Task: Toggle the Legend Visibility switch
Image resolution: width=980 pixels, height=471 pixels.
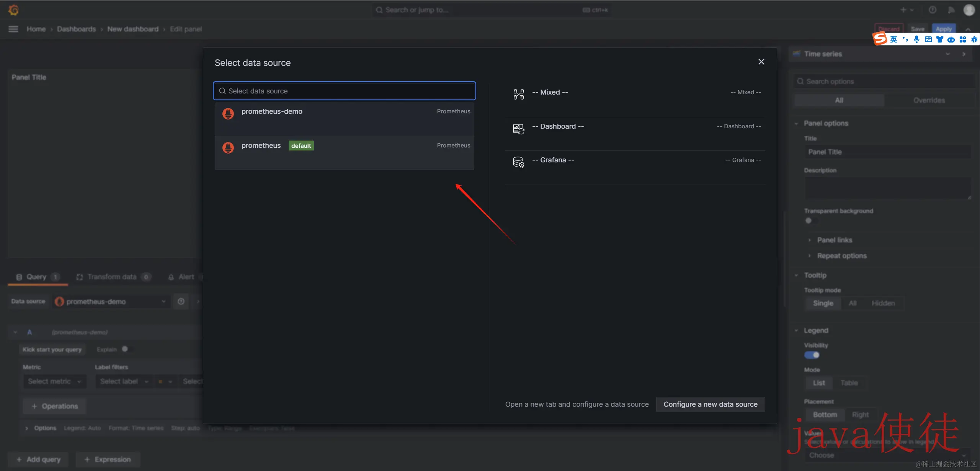Action: tap(812, 355)
